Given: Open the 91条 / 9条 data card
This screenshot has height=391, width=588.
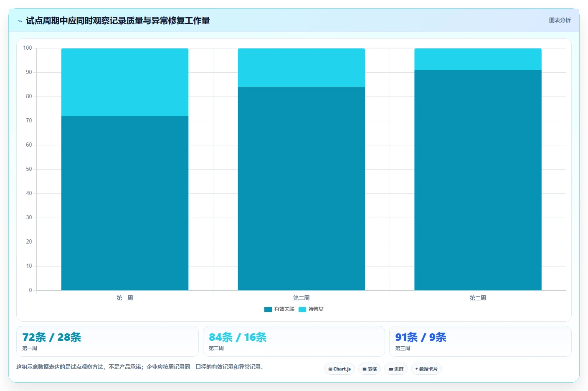Looking at the screenshot, I should coord(480,341).
